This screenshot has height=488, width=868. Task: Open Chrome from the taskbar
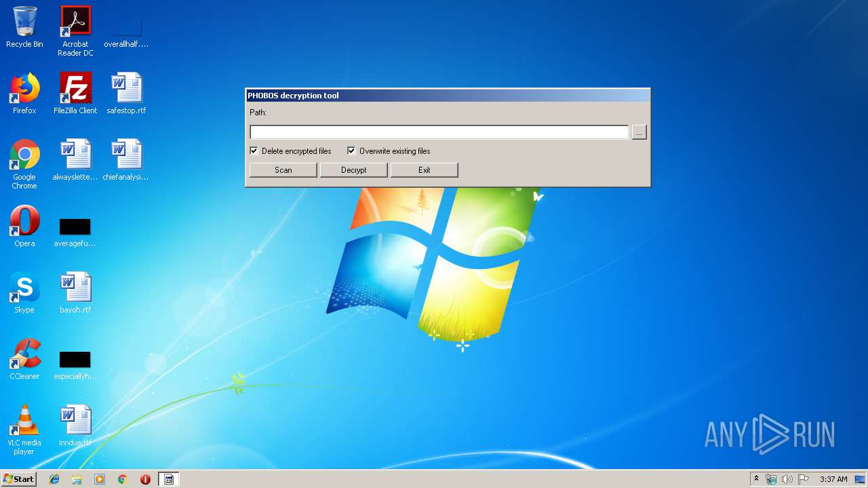[x=123, y=479]
